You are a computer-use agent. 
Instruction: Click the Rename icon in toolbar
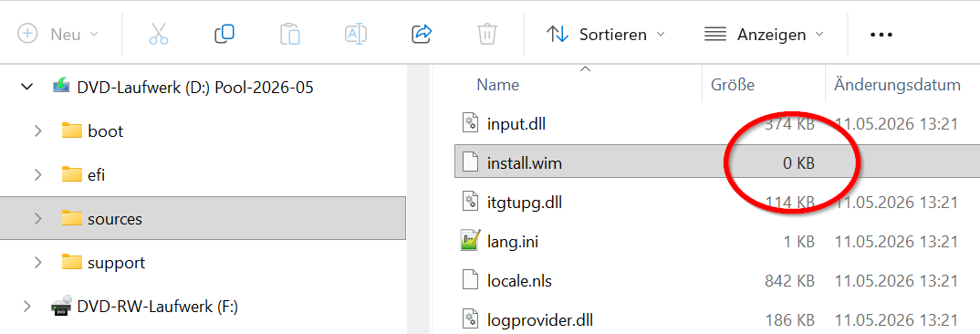click(356, 34)
